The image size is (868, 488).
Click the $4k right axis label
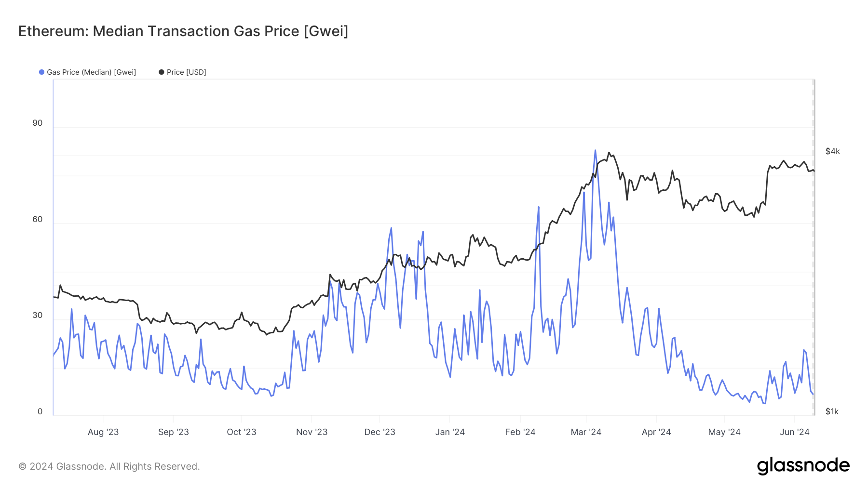point(833,151)
